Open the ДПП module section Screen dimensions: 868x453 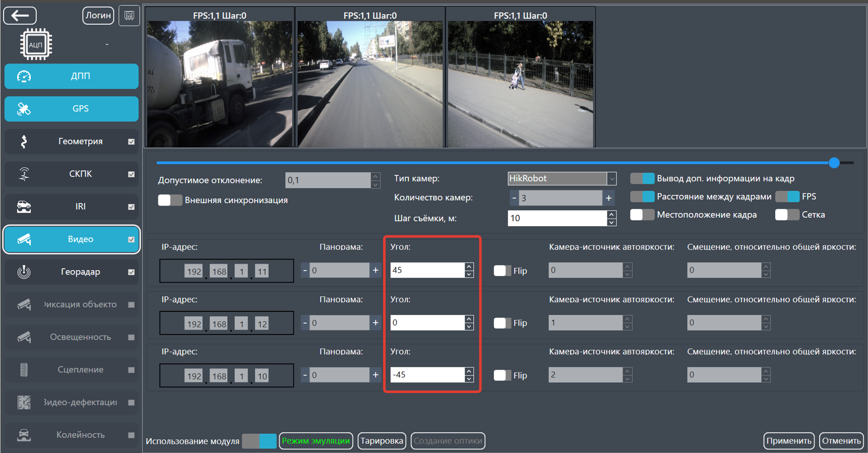72,76
